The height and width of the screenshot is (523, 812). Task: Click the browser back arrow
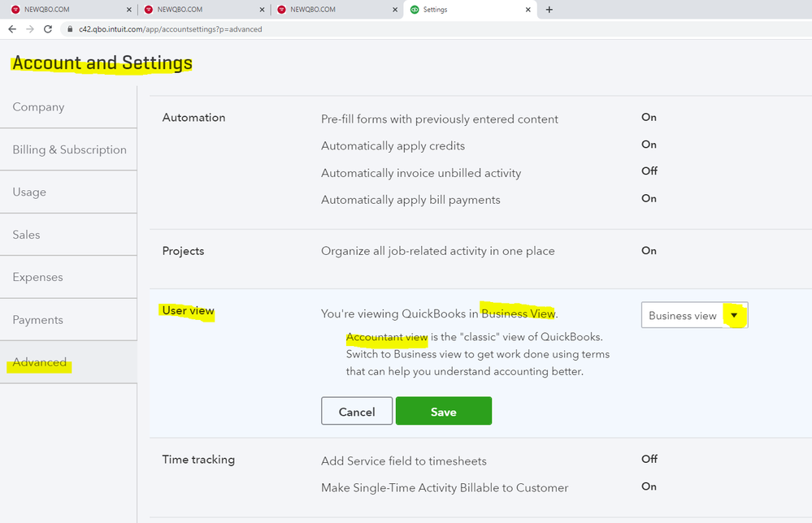[12, 29]
